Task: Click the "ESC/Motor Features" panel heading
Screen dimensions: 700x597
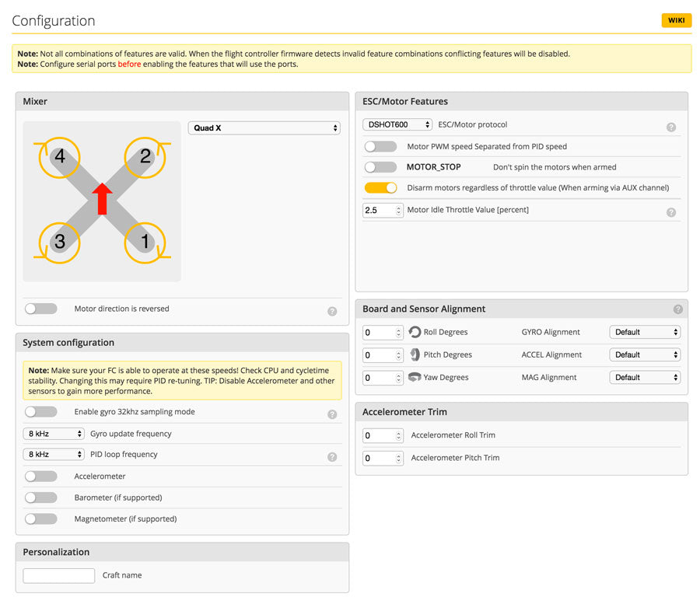Action: pos(405,101)
